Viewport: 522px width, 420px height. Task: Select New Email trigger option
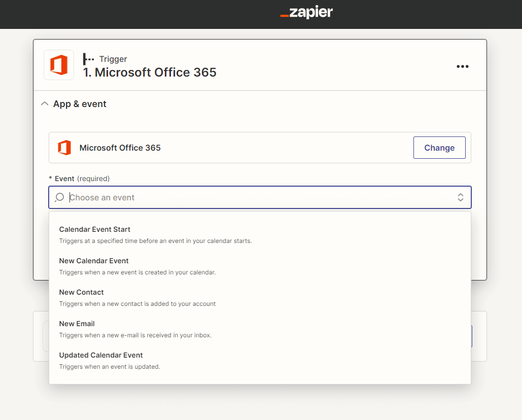point(260,329)
